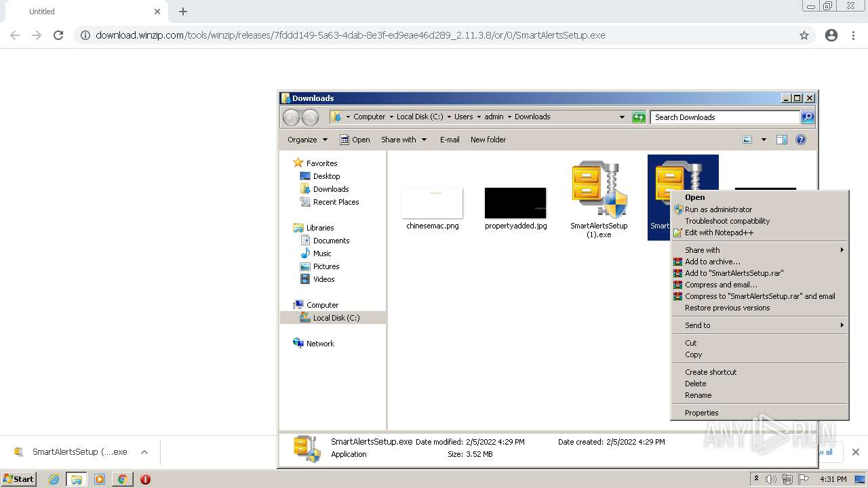The image size is (868, 488).
Task: Change the view with the Views icon
Action: [747, 140]
